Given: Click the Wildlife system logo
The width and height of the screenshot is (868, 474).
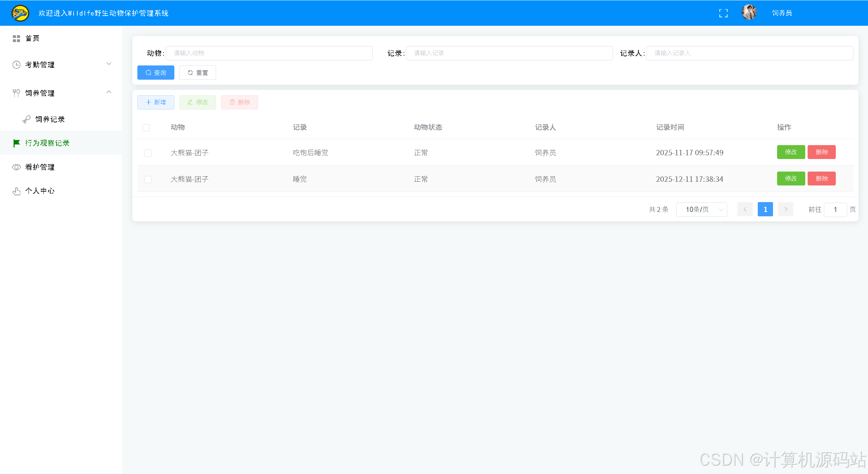Looking at the screenshot, I should pyautogui.click(x=20, y=13).
